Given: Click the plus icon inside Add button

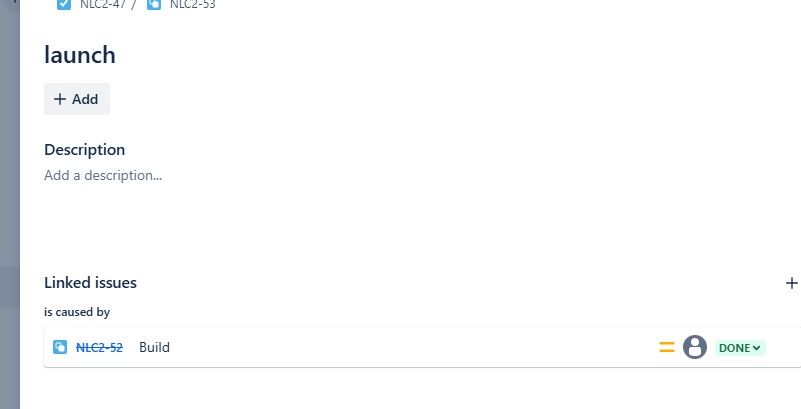Looking at the screenshot, I should pos(60,99).
